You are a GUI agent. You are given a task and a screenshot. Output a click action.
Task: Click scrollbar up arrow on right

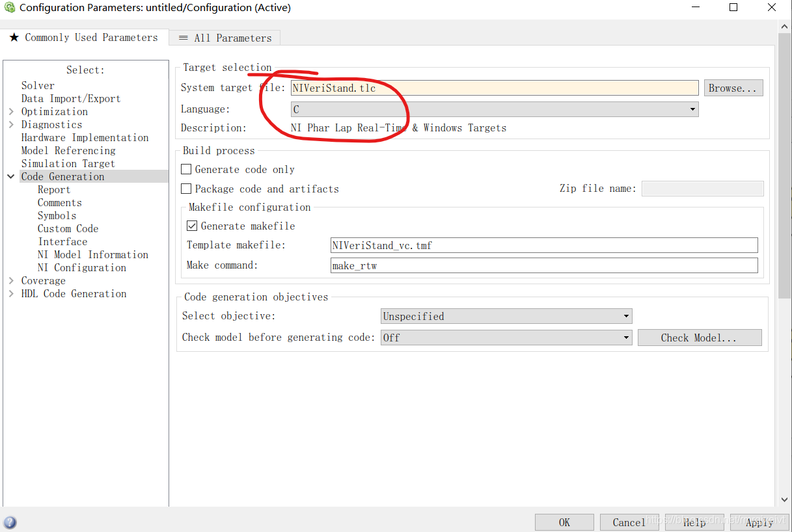785,27
